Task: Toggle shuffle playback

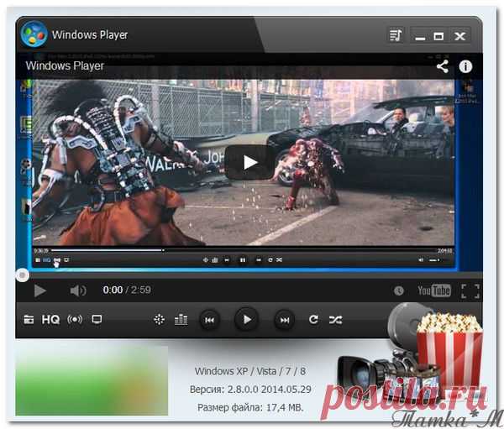Action: [x=335, y=320]
